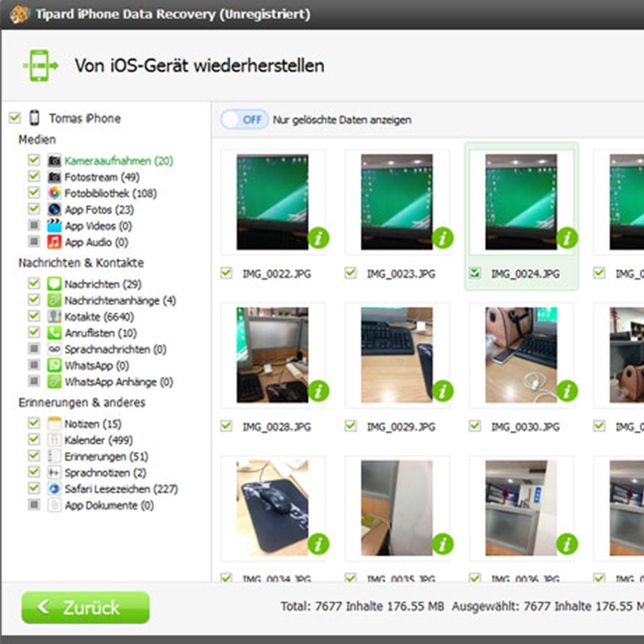
Task: Open the Kameraaufnahmen (20) category
Action: coord(119,161)
